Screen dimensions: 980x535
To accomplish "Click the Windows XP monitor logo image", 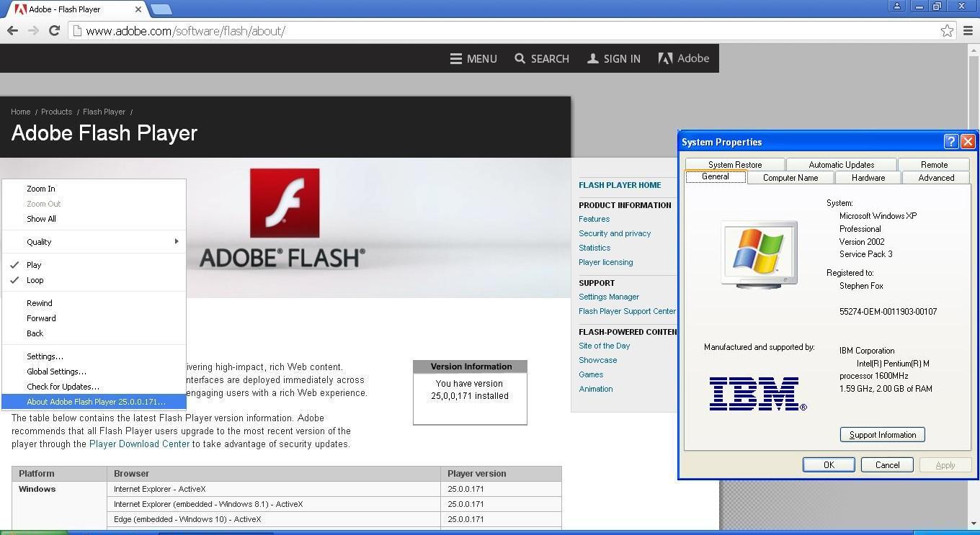I will [x=759, y=254].
